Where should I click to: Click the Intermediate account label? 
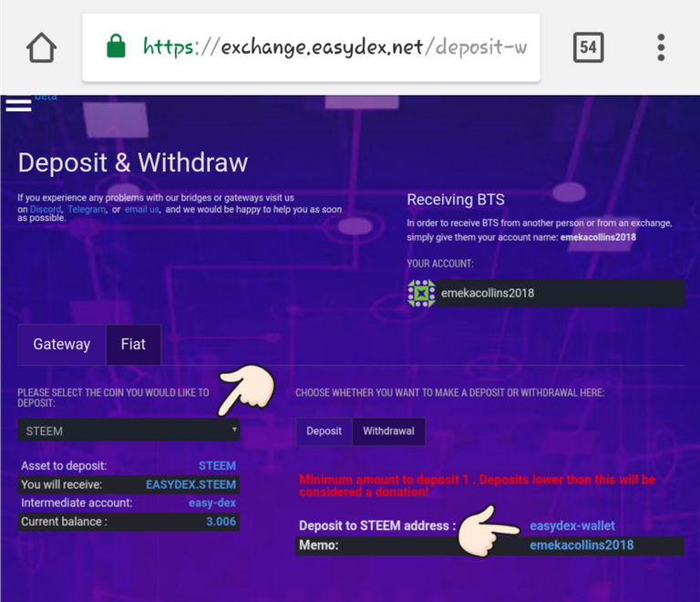pos(77,503)
